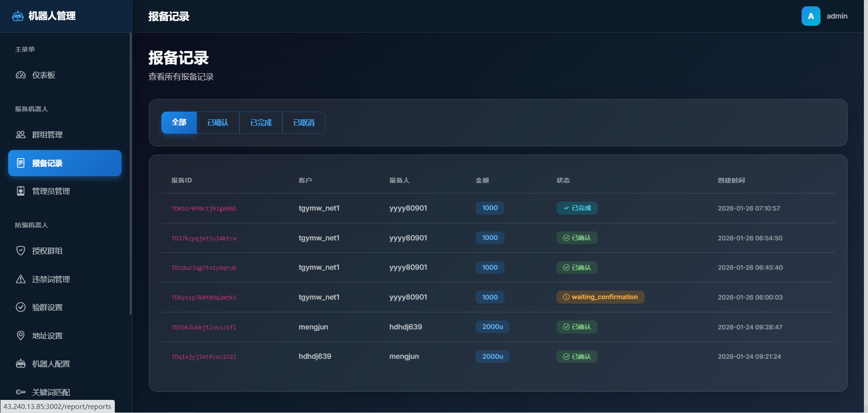Click the admin user avatar
868x413 pixels.
click(x=811, y=16)
